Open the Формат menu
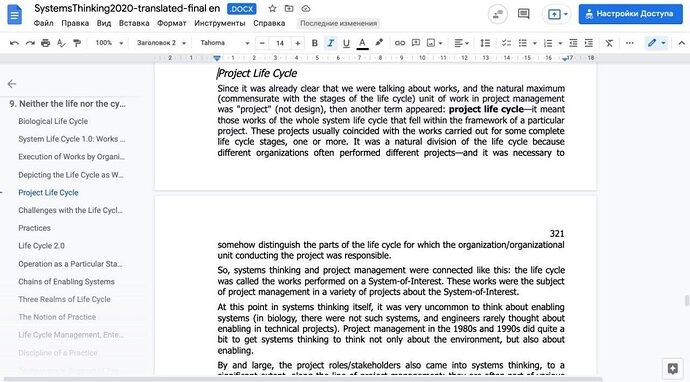Viewport: 690px width, 382px height. (172, 23)
